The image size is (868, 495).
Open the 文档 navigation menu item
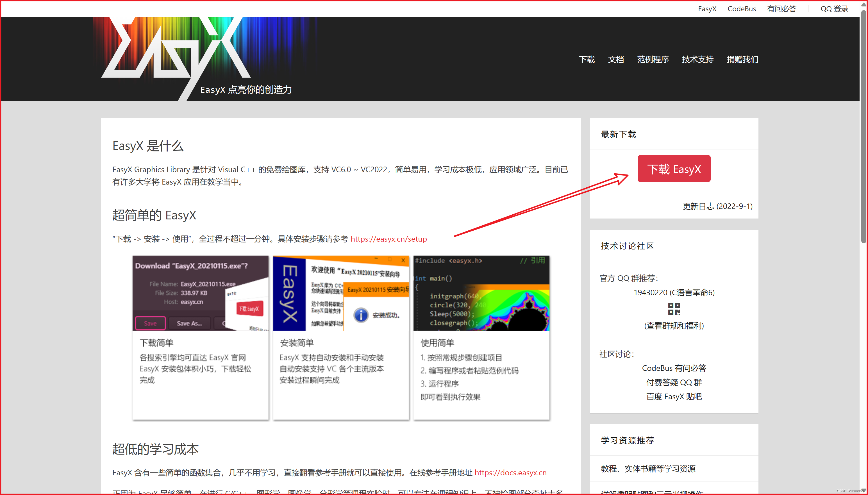[616, 60]
